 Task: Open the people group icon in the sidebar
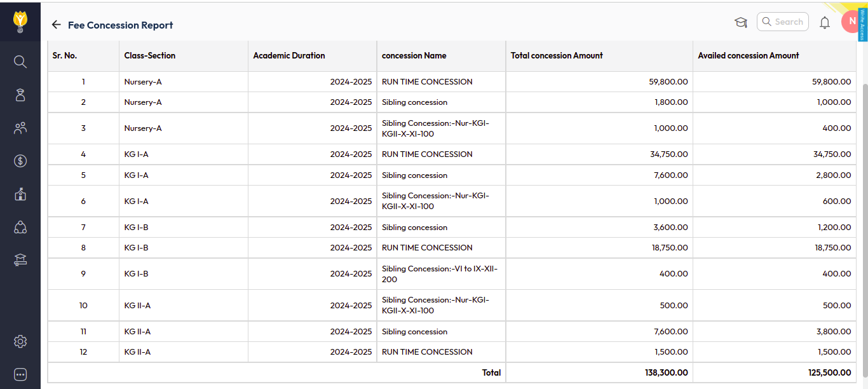click(20, 128)
